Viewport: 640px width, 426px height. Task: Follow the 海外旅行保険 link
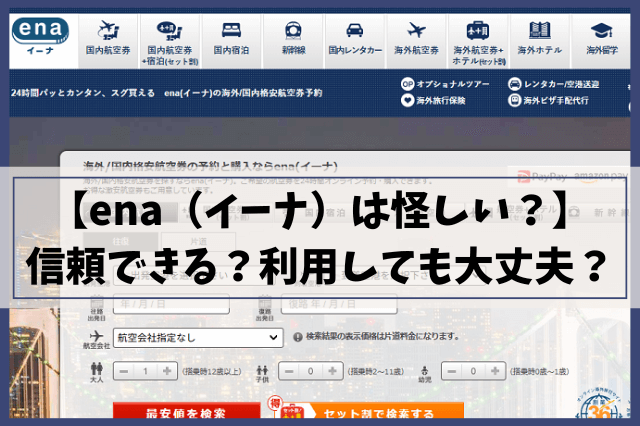coord(441,100)
